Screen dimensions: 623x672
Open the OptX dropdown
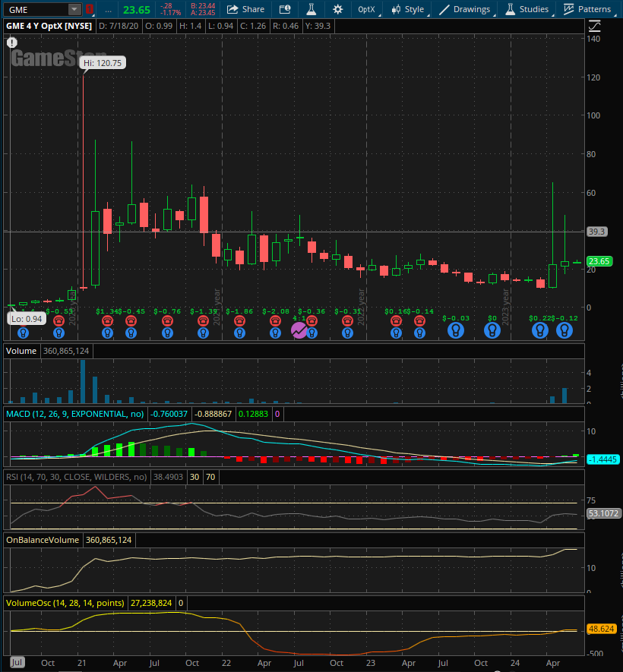pos(366,9)
